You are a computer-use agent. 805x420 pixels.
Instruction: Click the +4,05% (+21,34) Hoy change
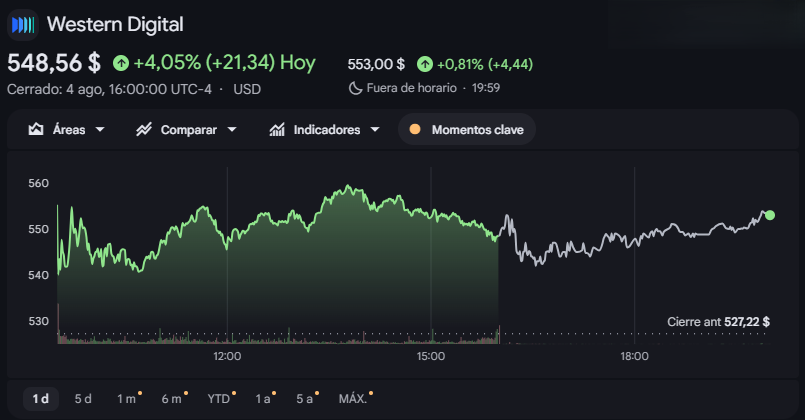click(224, 63)
